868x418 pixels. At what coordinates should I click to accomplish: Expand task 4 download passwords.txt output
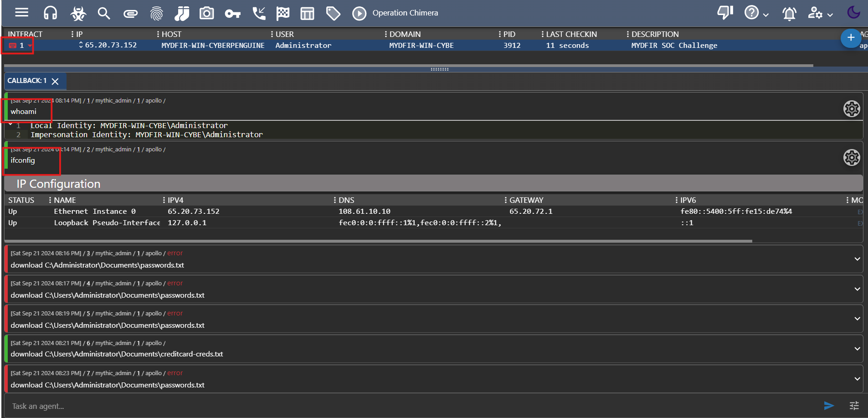tap(857, 289)
